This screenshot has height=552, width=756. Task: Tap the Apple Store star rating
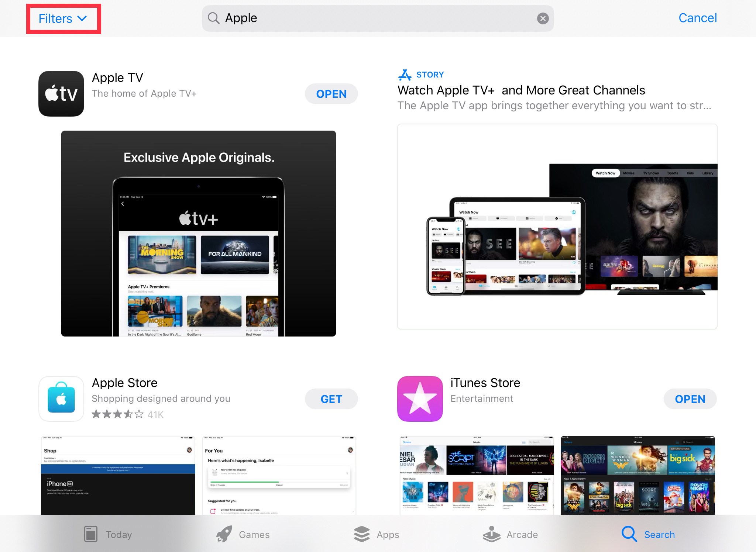click(117, 414)
